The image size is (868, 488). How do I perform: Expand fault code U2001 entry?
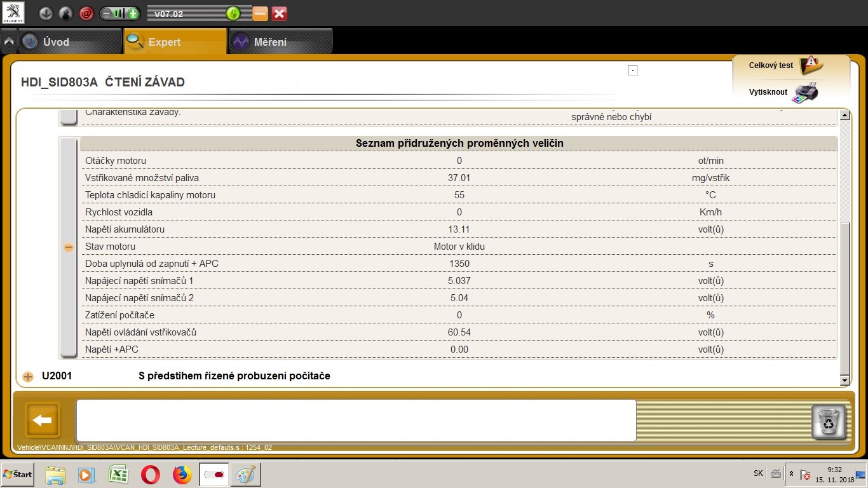coord(28,376)
